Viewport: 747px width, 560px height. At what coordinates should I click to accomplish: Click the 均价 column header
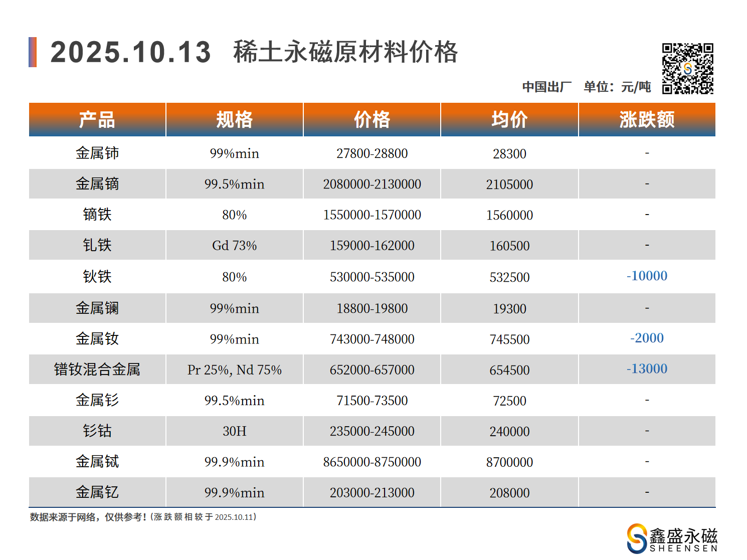point(509,120)
